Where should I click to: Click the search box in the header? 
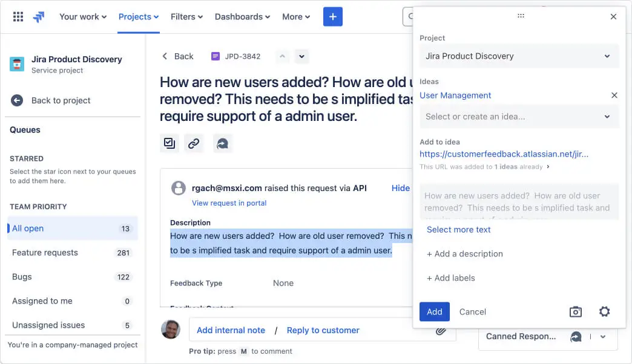click(x=408, y=16)
